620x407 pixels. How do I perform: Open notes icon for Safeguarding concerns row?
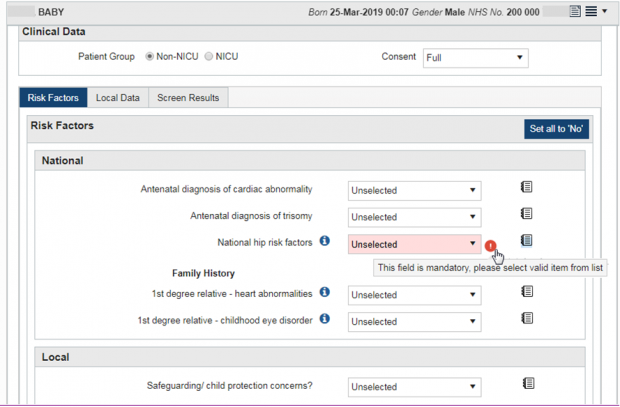pos(528,383)
